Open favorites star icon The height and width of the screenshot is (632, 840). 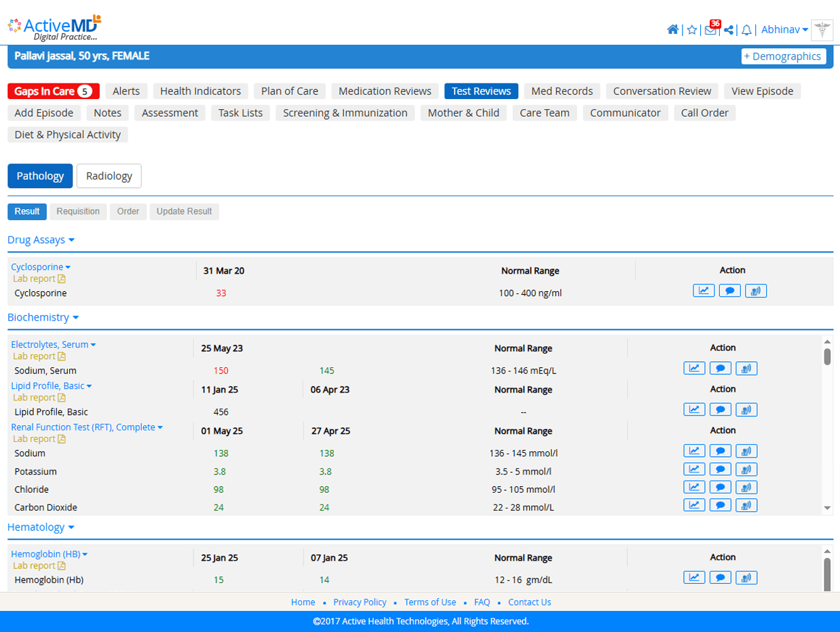[691, 30]
